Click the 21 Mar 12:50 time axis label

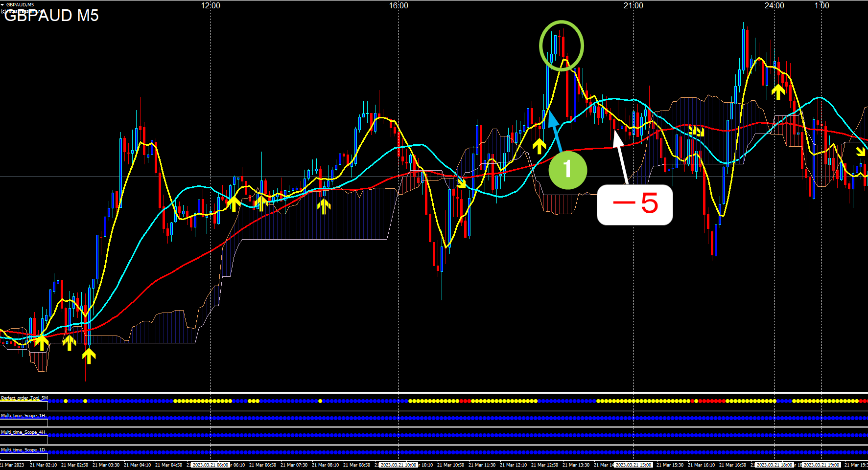[544, 465]
